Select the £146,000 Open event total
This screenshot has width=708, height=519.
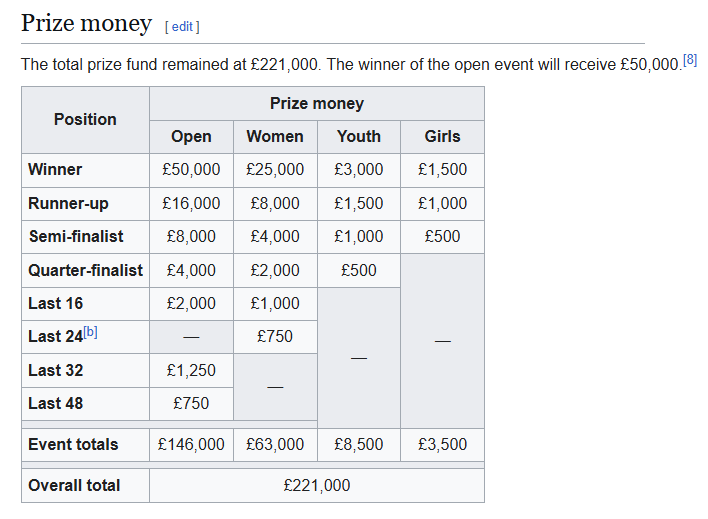pos(191,444)
